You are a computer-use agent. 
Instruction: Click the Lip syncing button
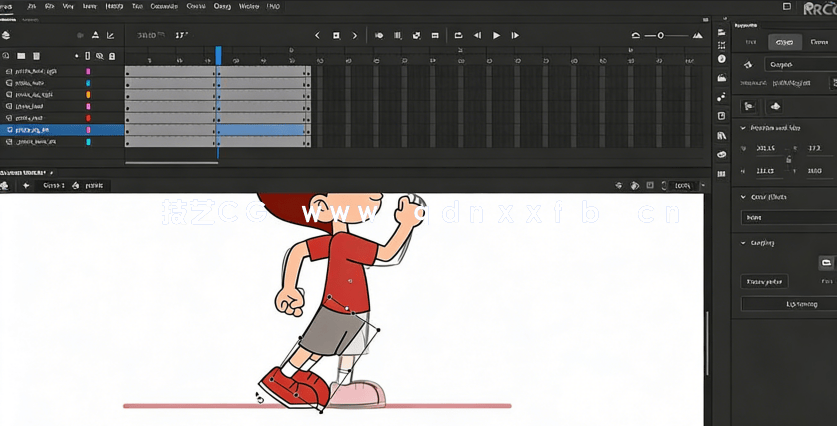point(789,304)
